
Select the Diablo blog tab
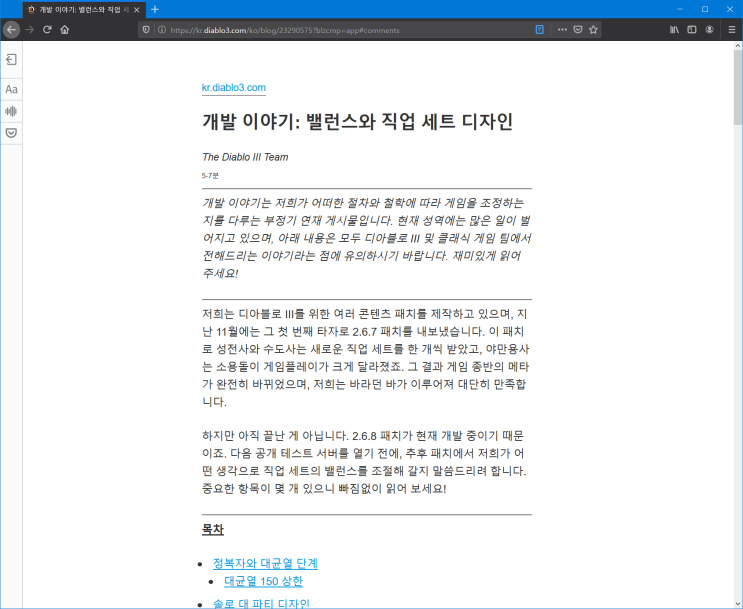coord(85,9)
